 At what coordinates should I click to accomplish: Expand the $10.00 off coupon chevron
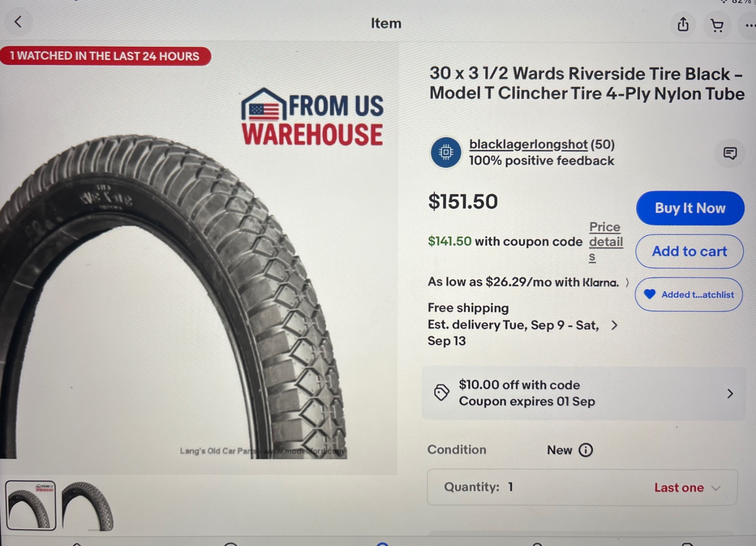[730, 393]
